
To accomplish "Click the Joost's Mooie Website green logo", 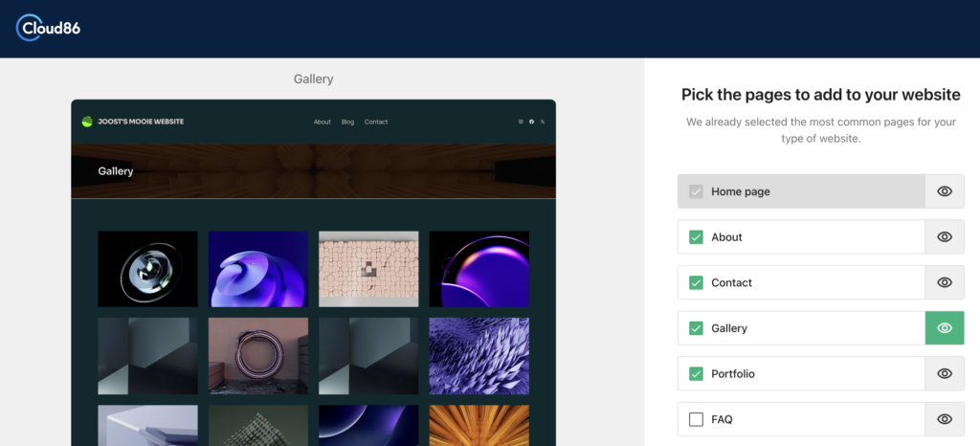I will (87, 122).
